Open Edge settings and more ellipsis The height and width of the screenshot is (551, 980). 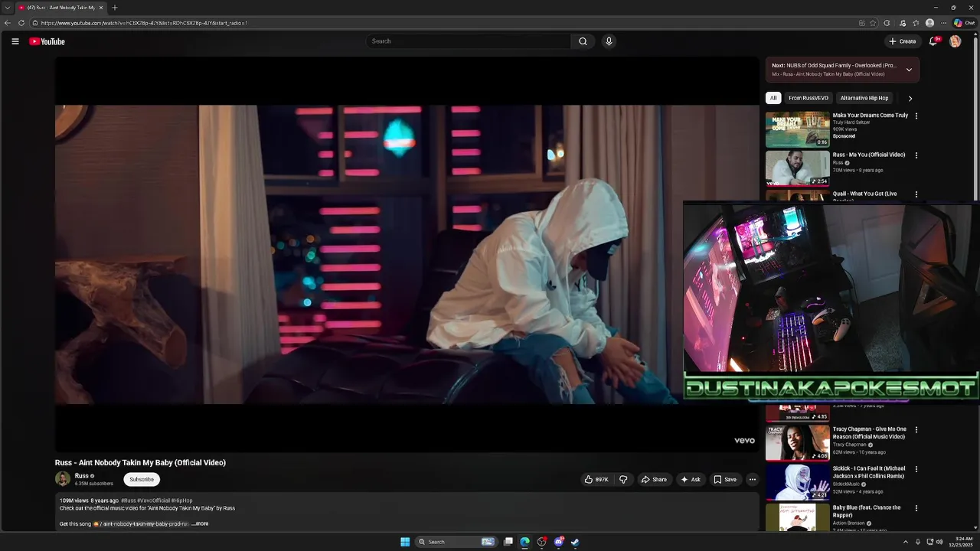[x=944, y=23]
